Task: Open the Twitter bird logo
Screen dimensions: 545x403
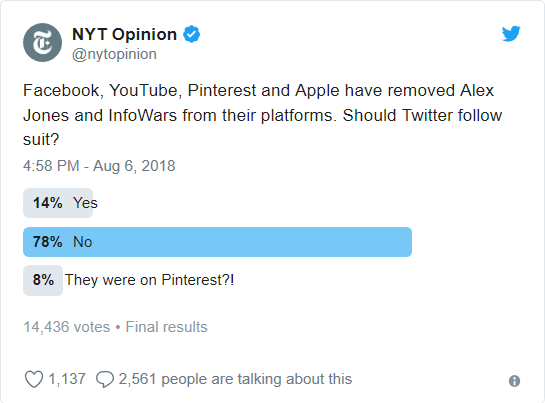Action: coord(511,34)
